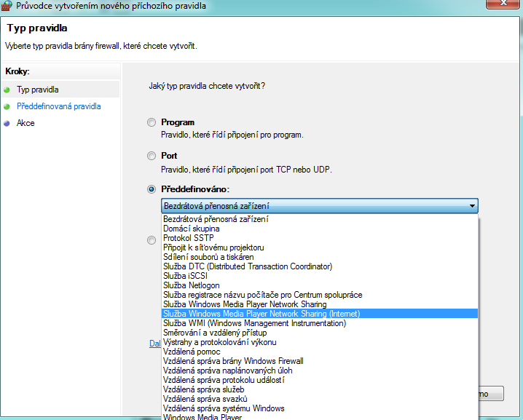
Task: Pick Výstrahy a protokolování výkonu option
Action: (x=320, y=342)
